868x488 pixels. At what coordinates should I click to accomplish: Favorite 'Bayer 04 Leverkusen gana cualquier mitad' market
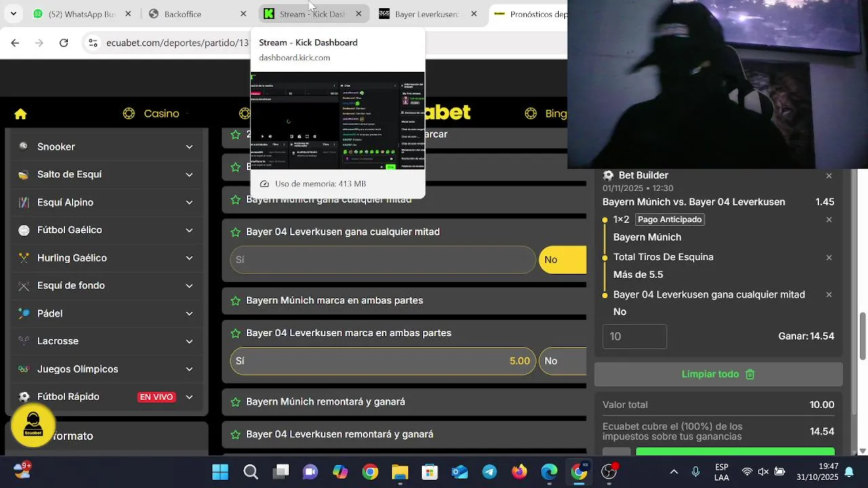(x=235, y=232)
